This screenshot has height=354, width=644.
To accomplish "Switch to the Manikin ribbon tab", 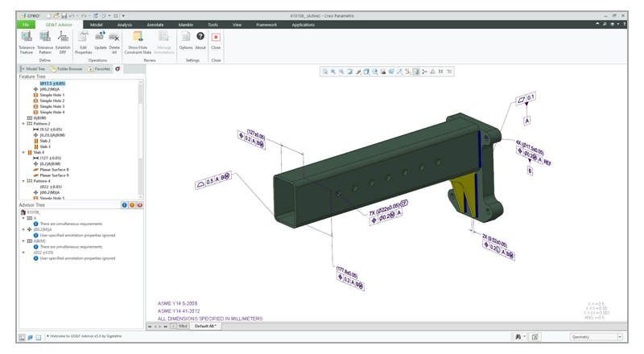I will pyautogui.click(x=186, y=25).
